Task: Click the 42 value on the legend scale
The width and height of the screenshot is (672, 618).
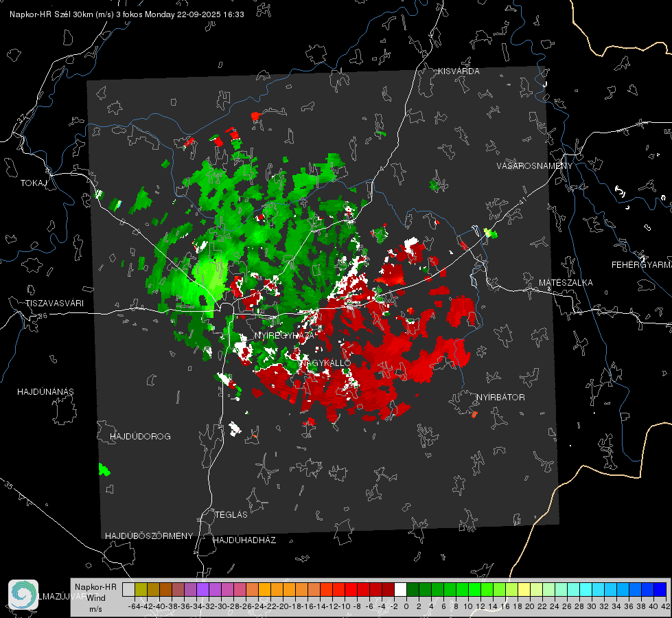Action: click(x=666, y=606)
